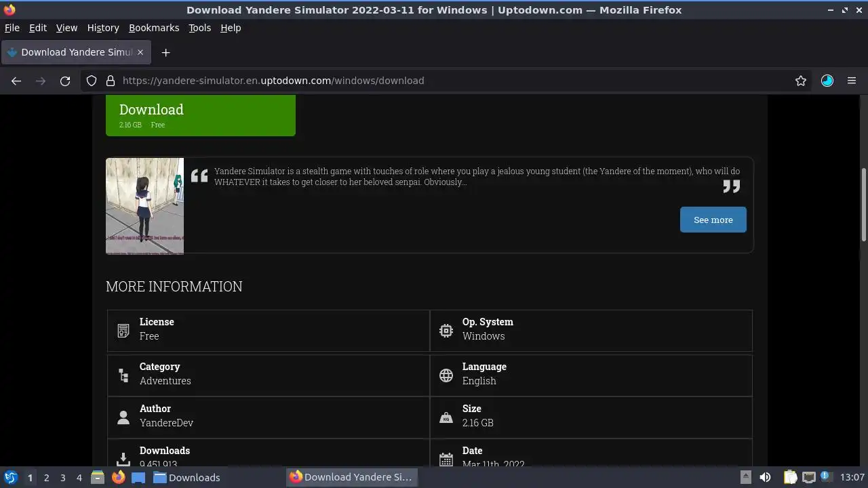Click the green Download button
The width and height of the screenshot is (868, 488).
tap(201, 115)
